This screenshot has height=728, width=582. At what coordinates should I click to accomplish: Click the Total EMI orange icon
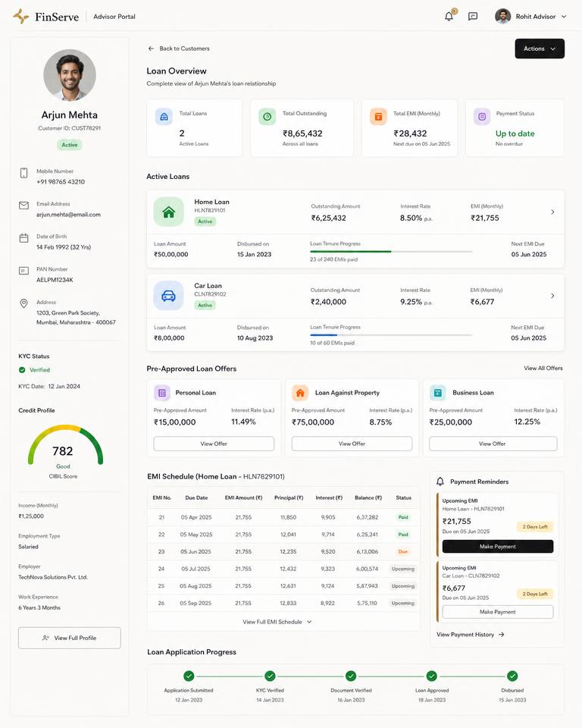pyautogui.click(x=378, y=117)
